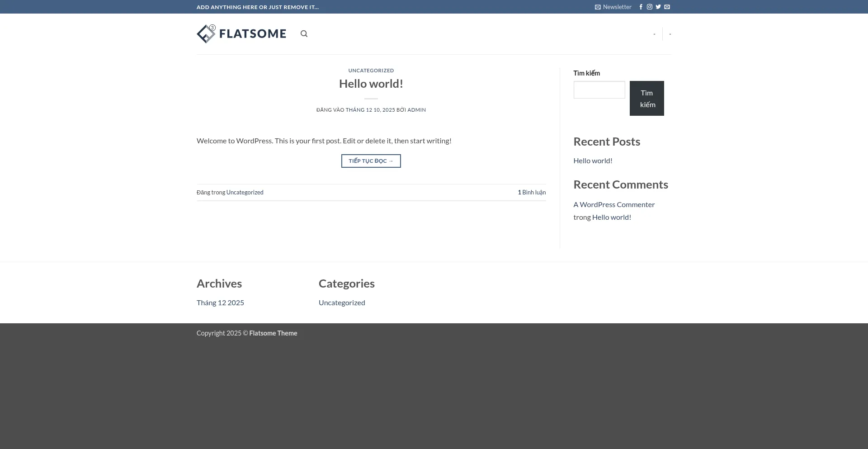Image resolution: width=868 pixels, height=449 pixels.
Task: Click the email envelope icon after Twitter
Action: pos(667,7)
